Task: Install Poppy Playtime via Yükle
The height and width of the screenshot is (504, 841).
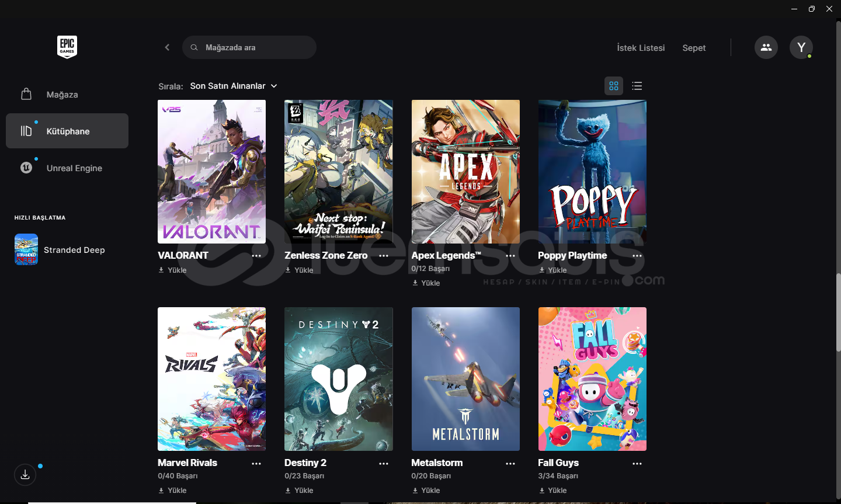Action: click(x=553, y=270)
